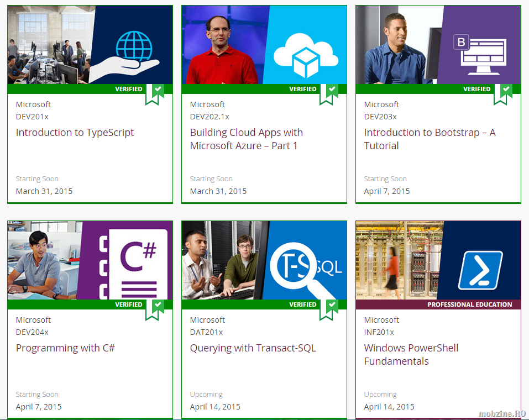
Task: Click Microsoft label above INF201x
Action: pos(381,320)
